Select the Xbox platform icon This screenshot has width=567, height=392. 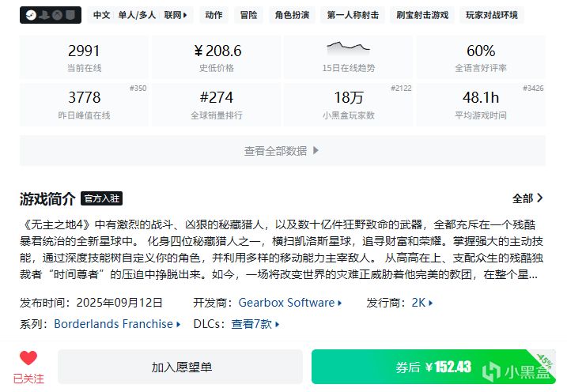tap(57, 15)
